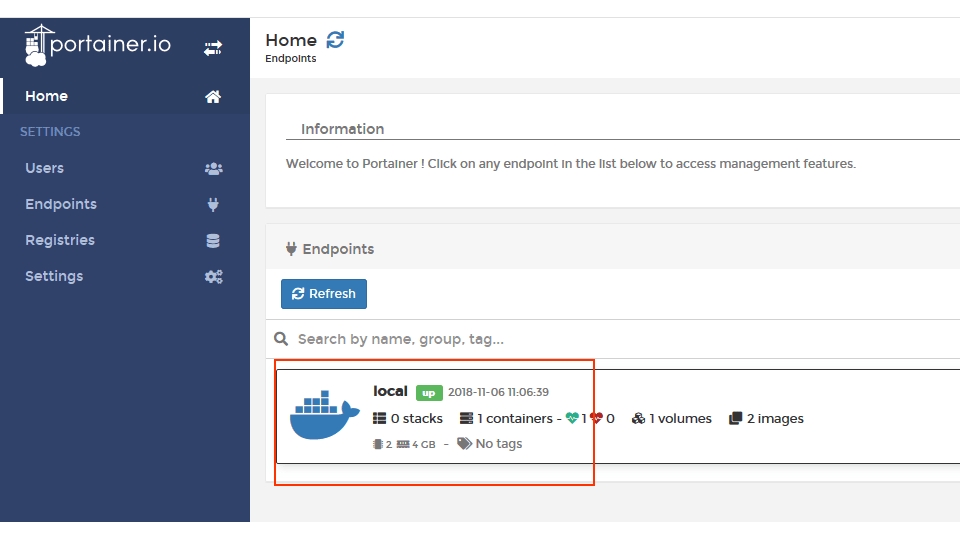Click the Docker whale endpoint icon
The height and width of the screenshot is (539, 960).
point(324,416)
